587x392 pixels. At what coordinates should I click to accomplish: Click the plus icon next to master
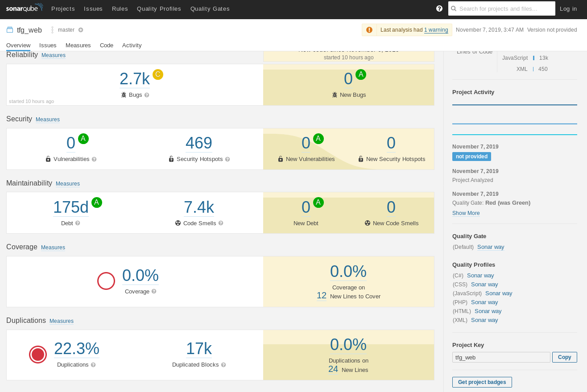81,30
